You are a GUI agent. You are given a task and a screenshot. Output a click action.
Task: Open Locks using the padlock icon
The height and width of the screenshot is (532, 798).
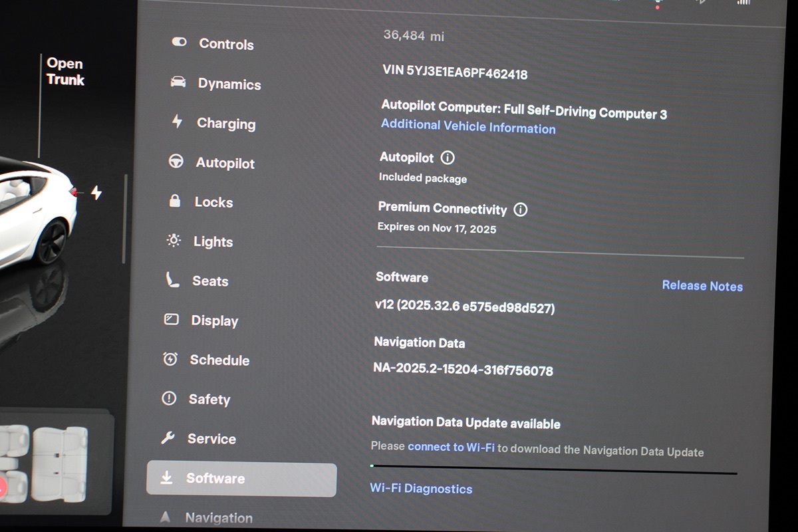(x=175, y=201)
